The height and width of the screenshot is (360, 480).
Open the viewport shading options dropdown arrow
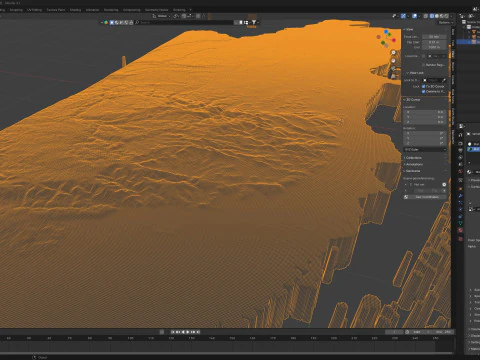click(x=451, y=16)
